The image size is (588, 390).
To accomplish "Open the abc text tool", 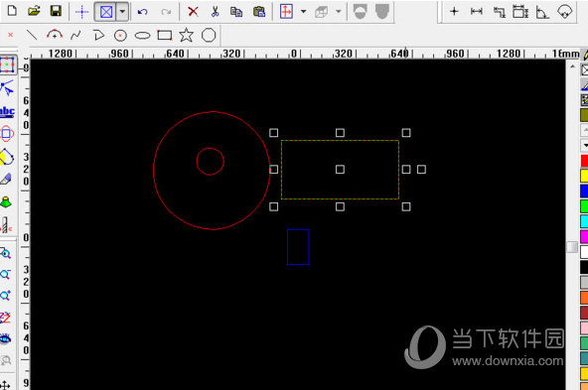I will 7,112.
